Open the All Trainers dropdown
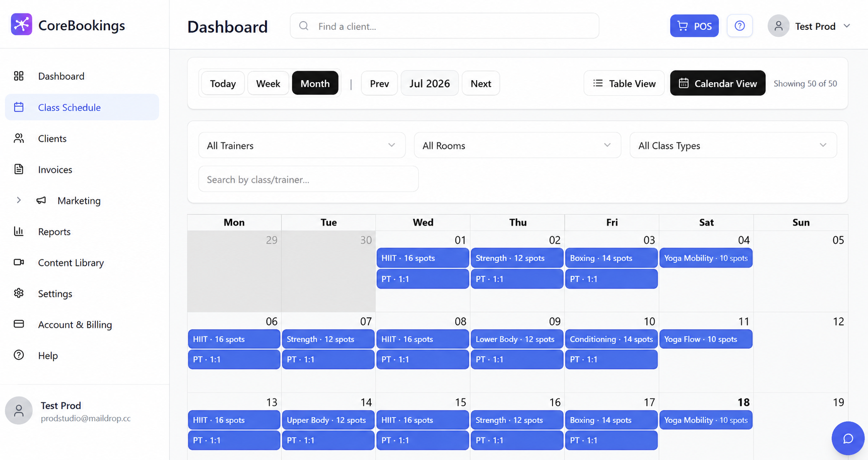 pyautogui.click(x=302, y=145)
